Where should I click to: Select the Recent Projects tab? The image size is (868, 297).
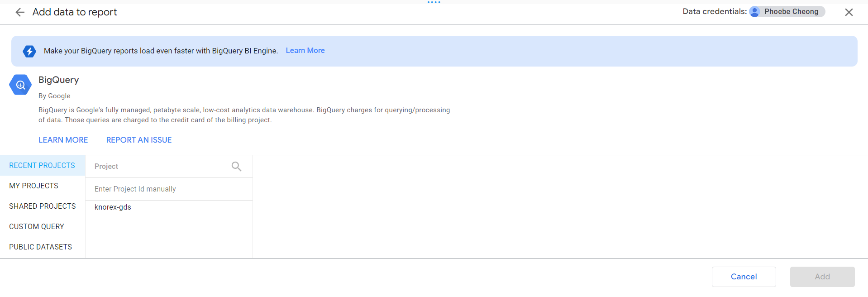point(42,166)
